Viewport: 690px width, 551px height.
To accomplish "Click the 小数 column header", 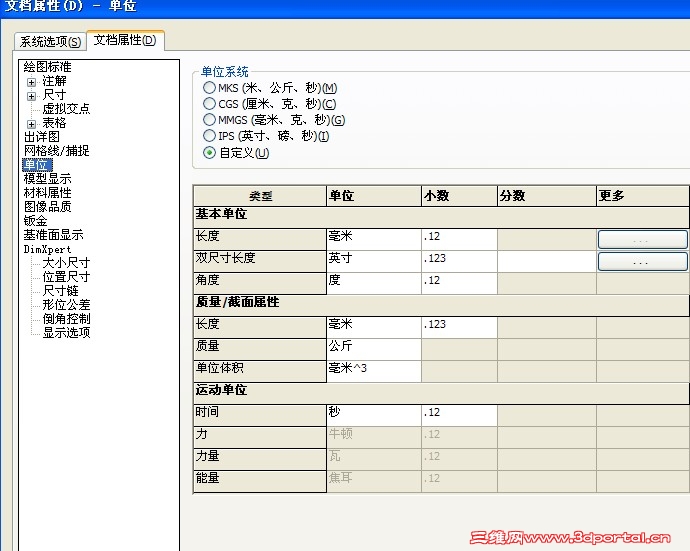I will tap(459, 196).
